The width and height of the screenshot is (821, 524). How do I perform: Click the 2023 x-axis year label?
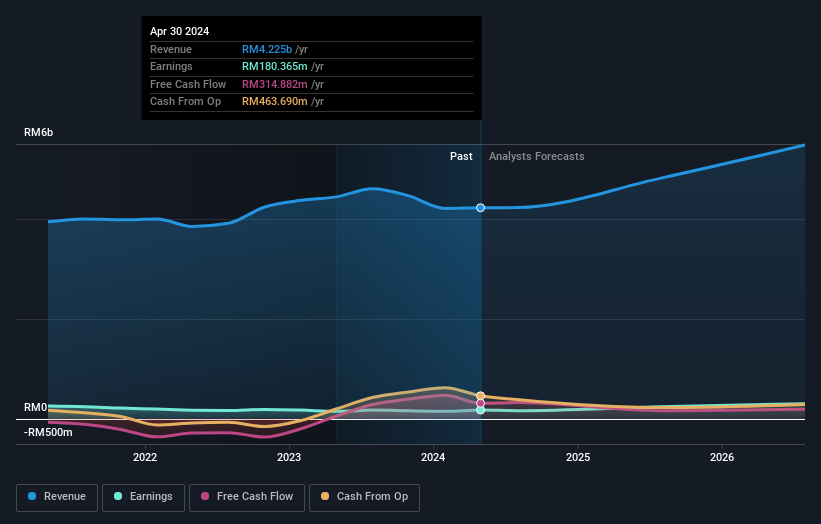point(289,457)
